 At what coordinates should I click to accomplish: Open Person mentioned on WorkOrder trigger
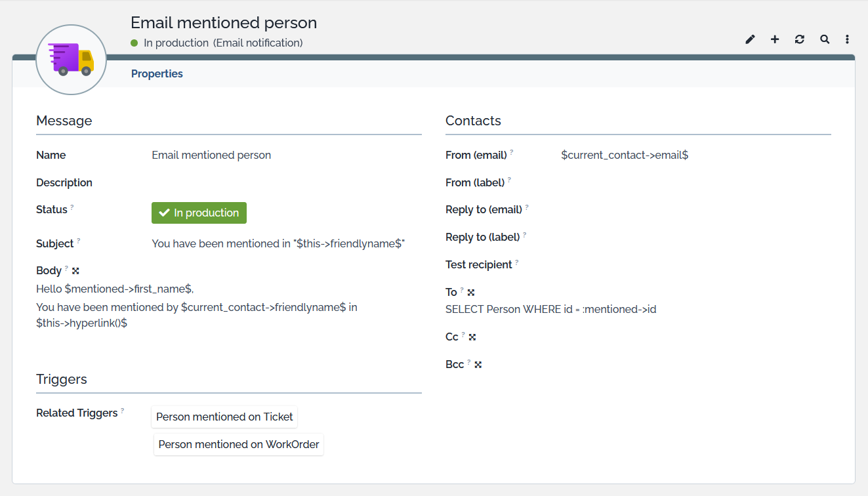click(239, 444)
